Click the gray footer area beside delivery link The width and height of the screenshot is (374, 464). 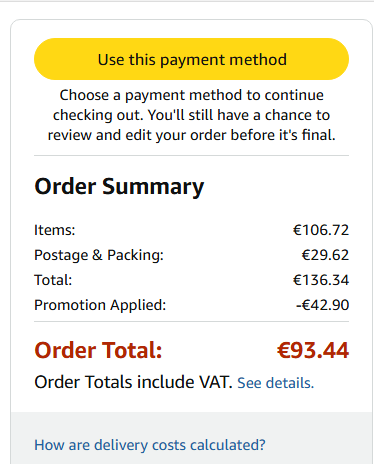(x=318, y=445)
